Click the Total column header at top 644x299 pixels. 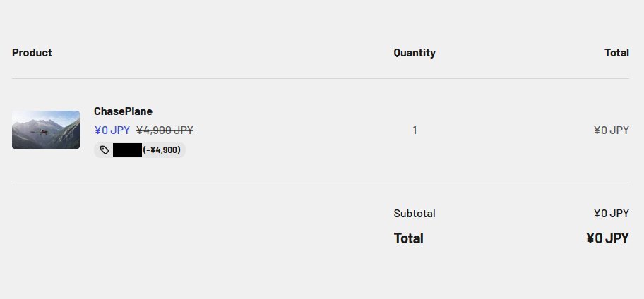point(616,53)
